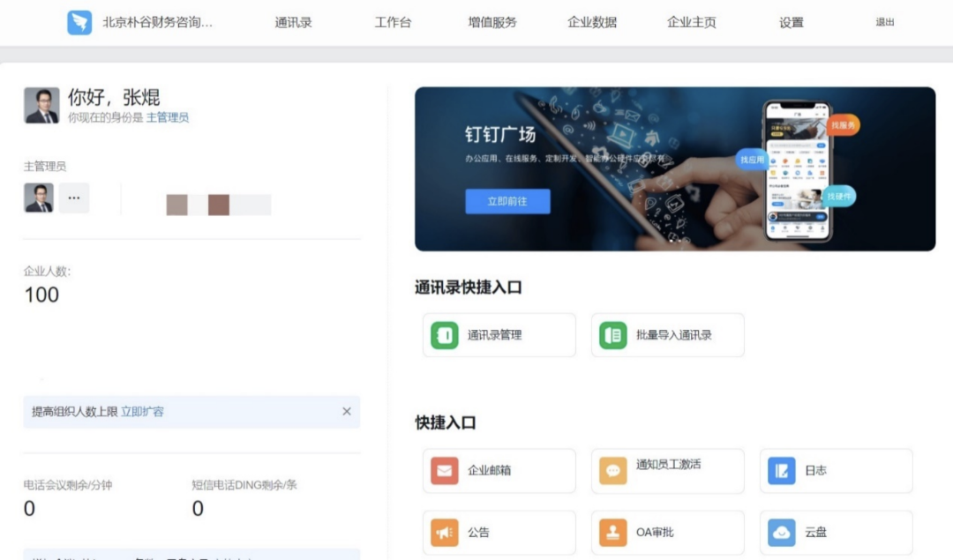Click the DingTalk logo icon
The height and width of the screenshot is (560, 953).
click(79, 22)
